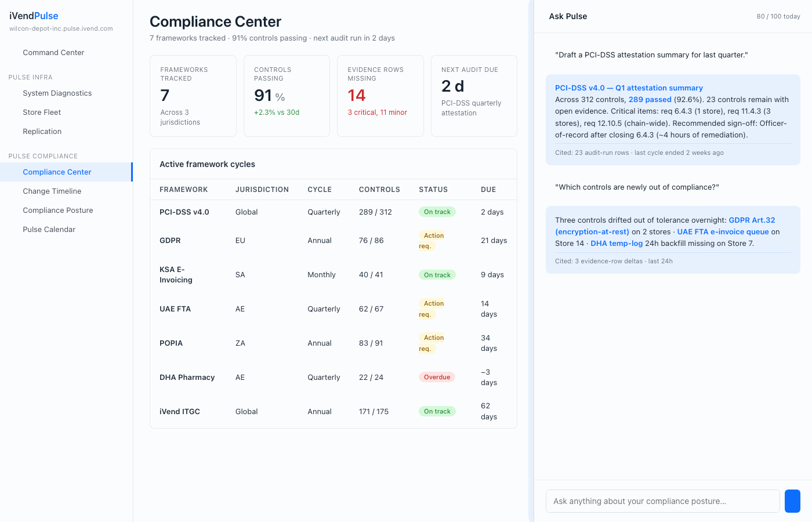Click the iVendPulse logo
812x522 pixels.
34,16
